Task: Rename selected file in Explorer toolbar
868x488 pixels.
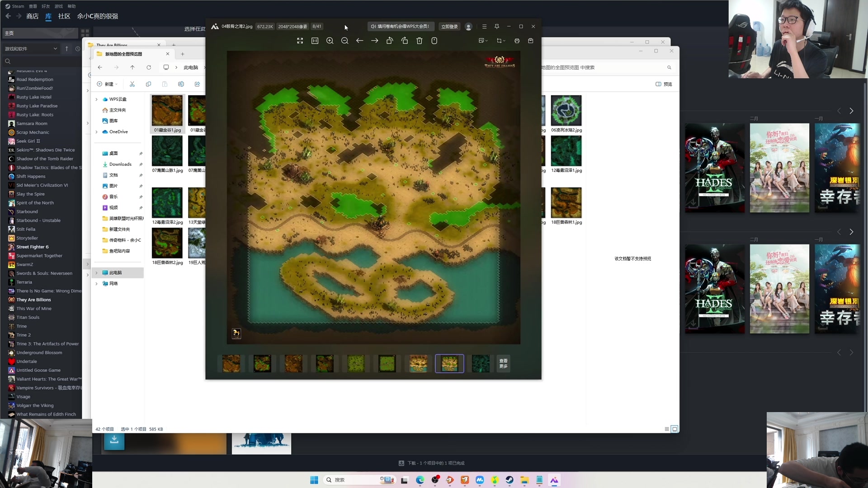Action: pos(181,84)
